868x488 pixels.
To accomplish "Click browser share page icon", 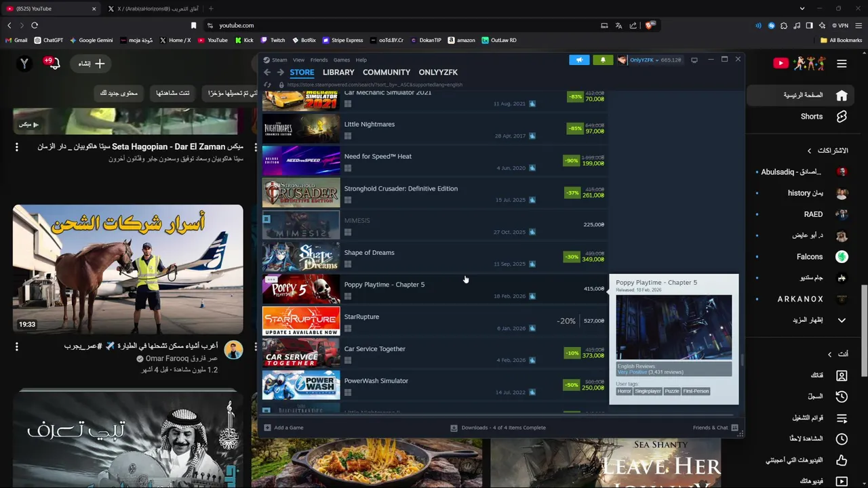I will 633,26.
